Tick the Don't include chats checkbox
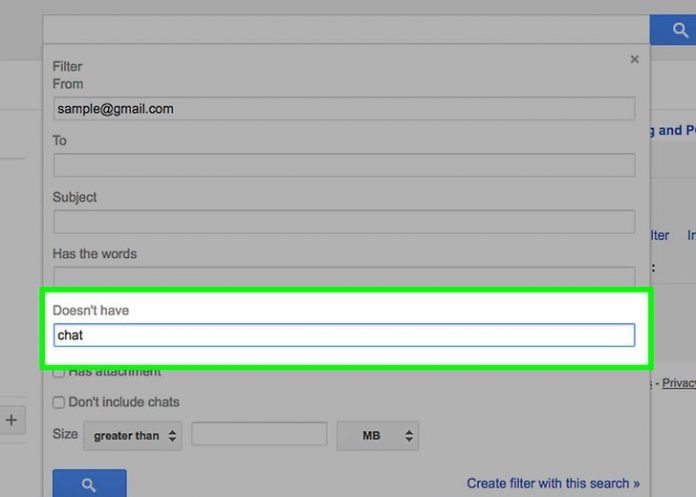This screenshot has height=497, width=696. tap(59, 402)
